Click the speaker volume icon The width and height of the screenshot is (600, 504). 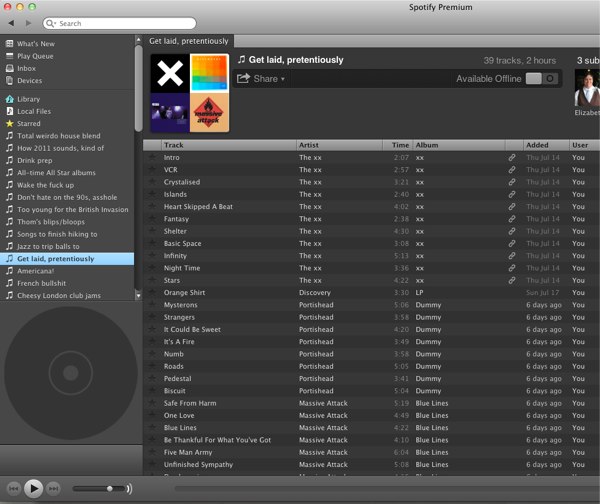(130, 488)
